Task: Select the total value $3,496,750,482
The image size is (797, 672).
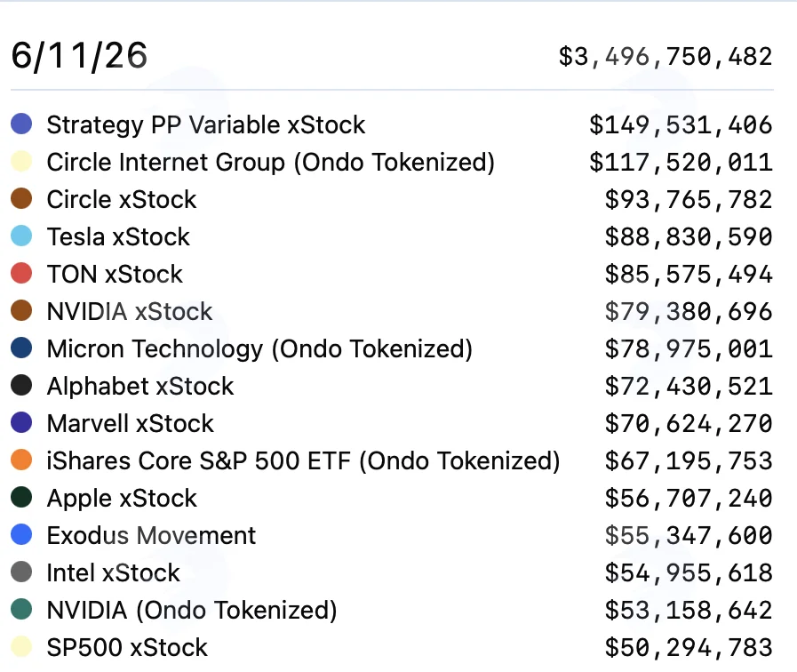Action: click(x=665, y=56)
